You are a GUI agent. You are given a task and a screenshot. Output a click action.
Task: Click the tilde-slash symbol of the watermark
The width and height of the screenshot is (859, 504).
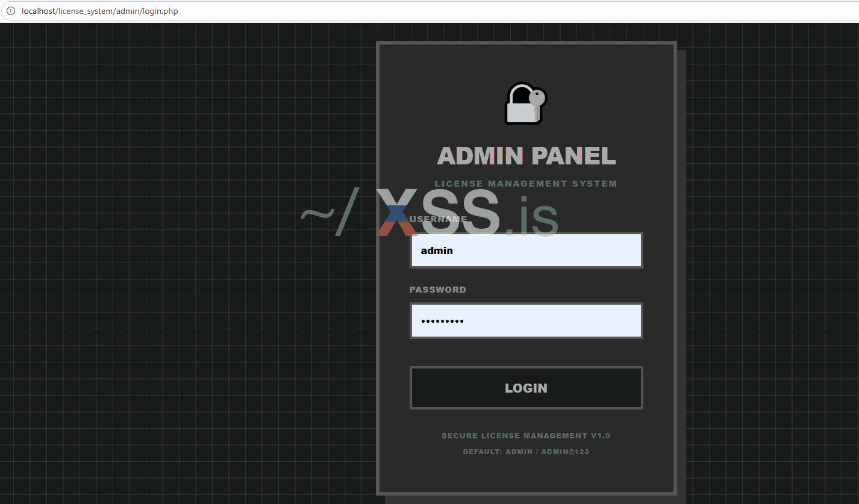330,212
